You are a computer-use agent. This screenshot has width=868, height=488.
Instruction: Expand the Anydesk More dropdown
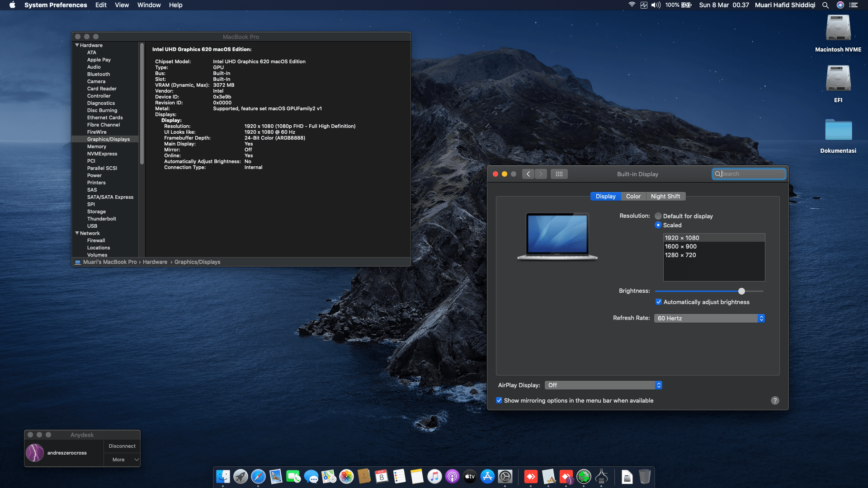(x=122, y=460)
